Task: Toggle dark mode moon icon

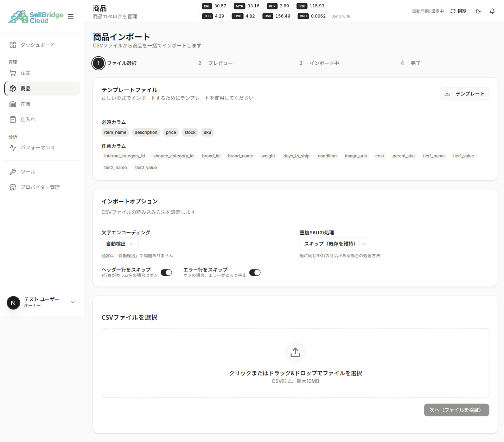Action: [x=478, y=11]
